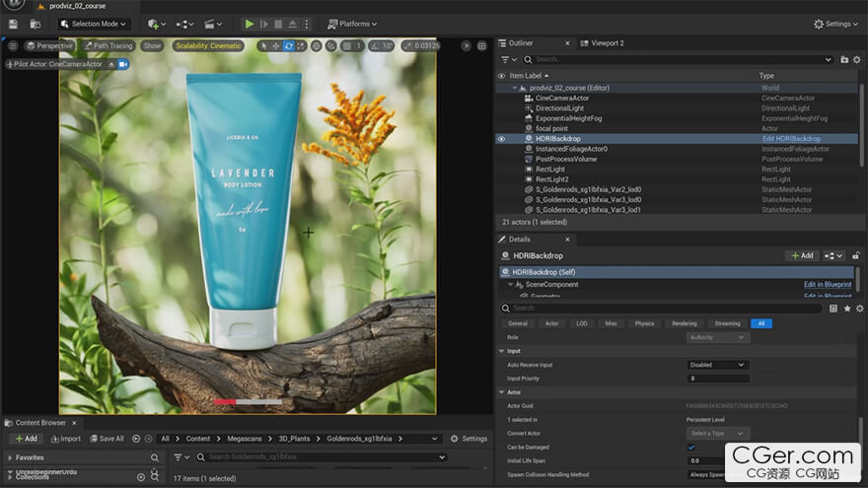Image resolution: width=868 pixels, height=488 pixels.
Task: Click the Play button in main toolbar
Action: pos(249,24)
